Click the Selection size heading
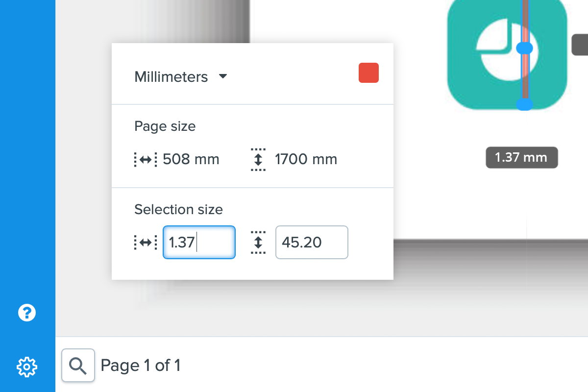The width and height of the screenshot is (588, 392). tap(178, 210)
